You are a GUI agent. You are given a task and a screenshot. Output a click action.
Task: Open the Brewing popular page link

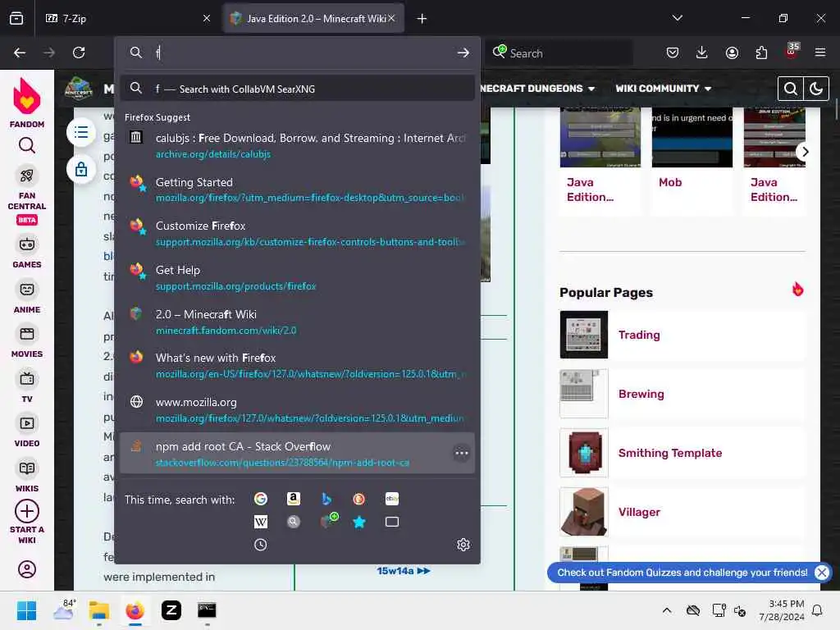tap(641, 394)
